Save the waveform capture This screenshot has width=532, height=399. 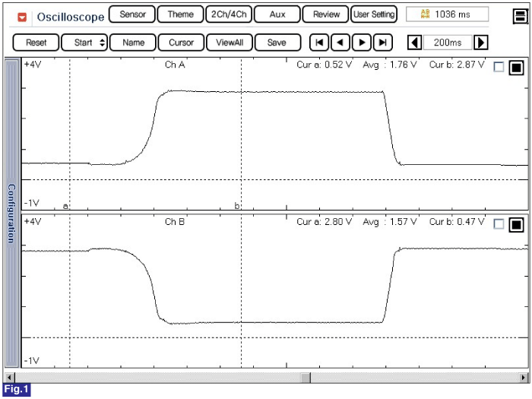(x=277, y=43)
